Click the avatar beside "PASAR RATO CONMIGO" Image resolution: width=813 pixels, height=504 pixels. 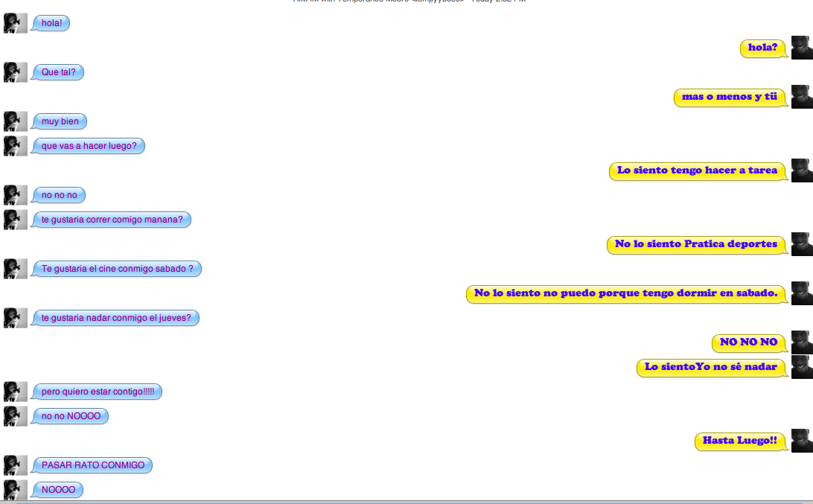tap(16, 465)
